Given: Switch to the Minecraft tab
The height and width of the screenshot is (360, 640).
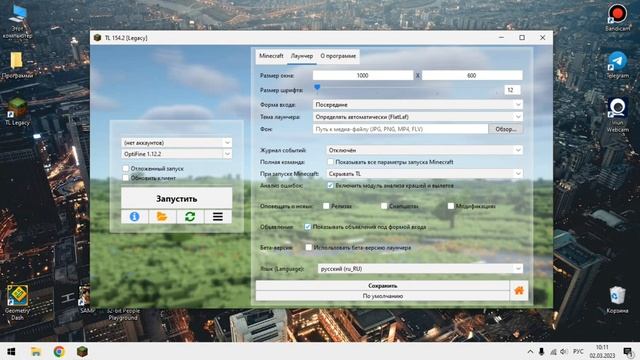Looking at the screenshot, I should click(x=271, y=56).
